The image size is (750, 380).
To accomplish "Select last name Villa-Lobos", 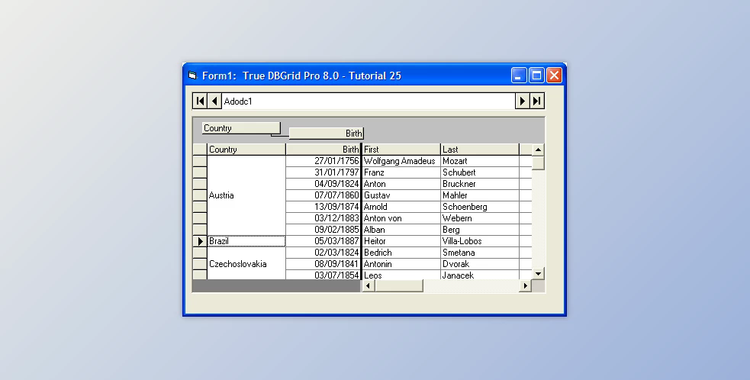I will tap(480, 242).
